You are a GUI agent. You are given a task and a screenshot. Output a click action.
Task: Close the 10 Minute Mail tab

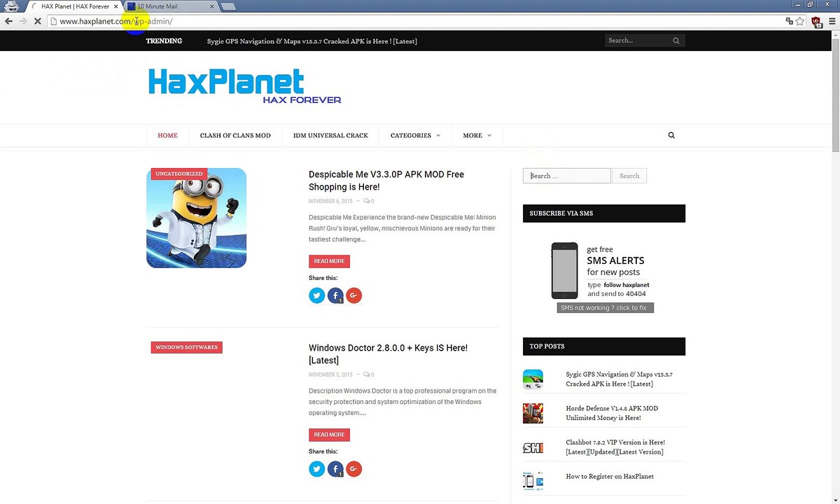(211, 6)
